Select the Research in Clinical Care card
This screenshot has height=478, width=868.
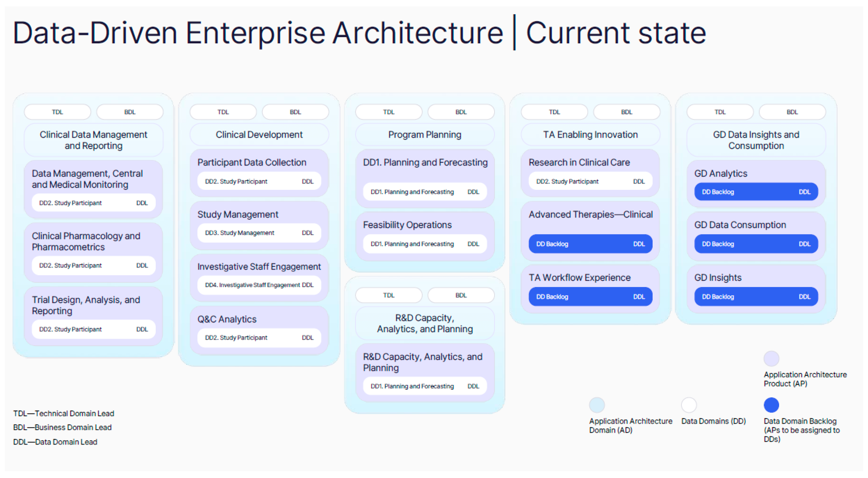click(579, 162)
